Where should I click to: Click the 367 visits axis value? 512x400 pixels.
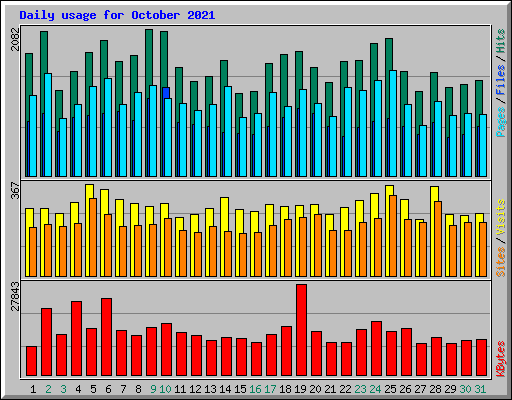click(15, 190)
